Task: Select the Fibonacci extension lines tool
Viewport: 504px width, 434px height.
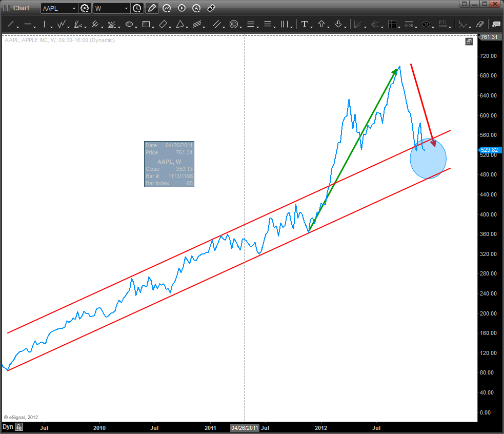Action: click(268, 24)
